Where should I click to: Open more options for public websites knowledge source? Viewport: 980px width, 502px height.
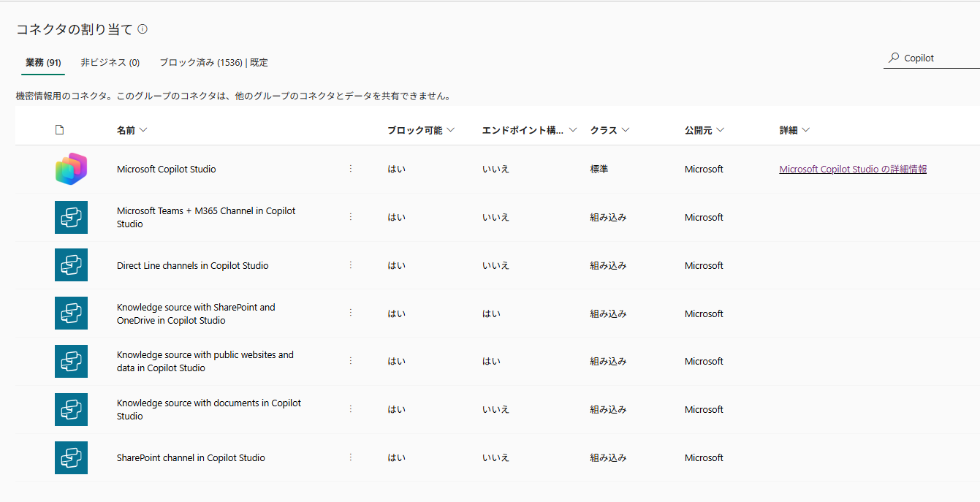(x=350, y=361)
